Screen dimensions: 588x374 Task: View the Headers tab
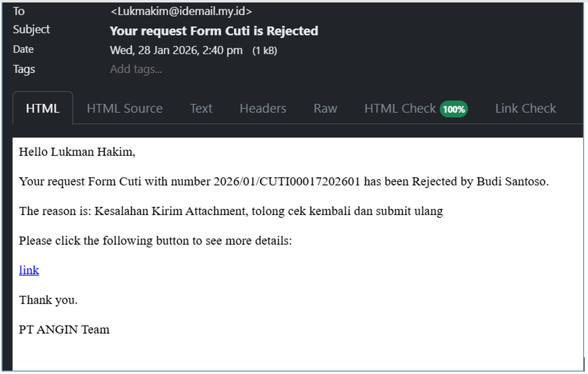[x=263, y=108]
